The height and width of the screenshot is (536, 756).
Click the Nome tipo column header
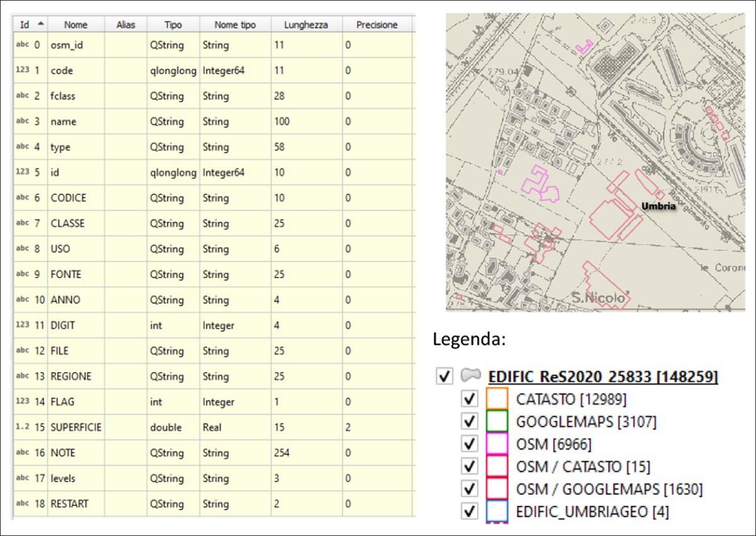point(235,25)
